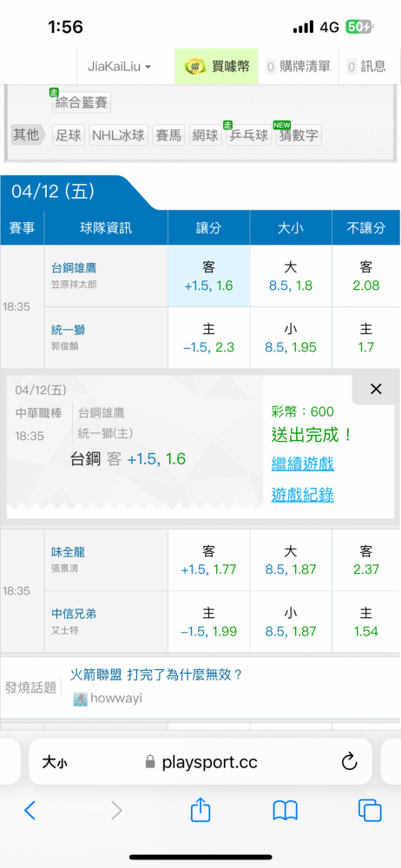Expand JiaKaiLiu account dropdown
Screen dimensions: 401x868
point(120,67)
